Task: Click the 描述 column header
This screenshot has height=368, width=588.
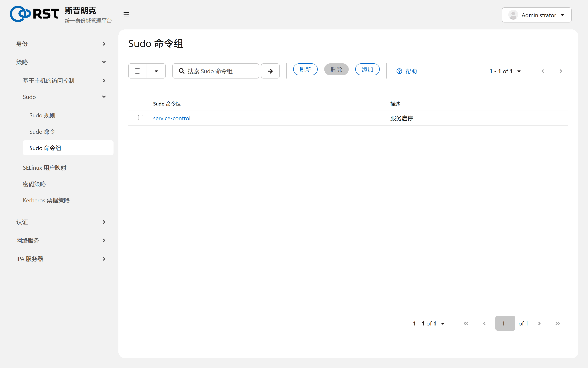Action: pos(395,104)
